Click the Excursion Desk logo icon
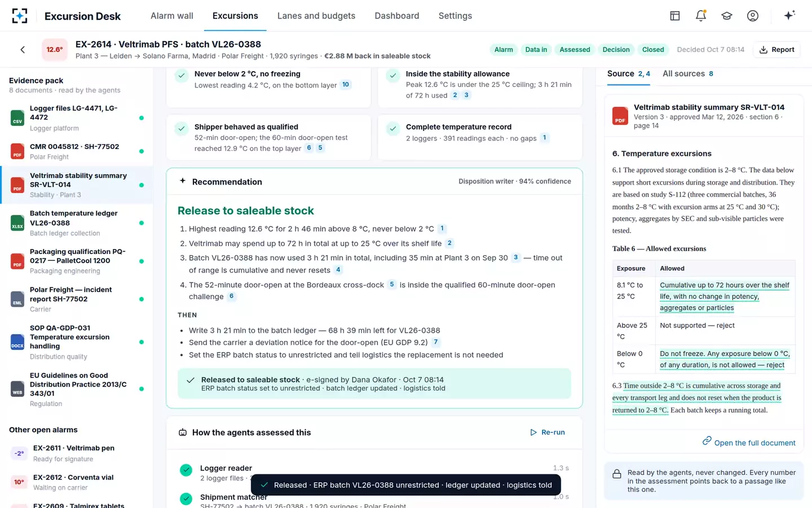Viewport: 812px width, 508px height. pos(20,16)
